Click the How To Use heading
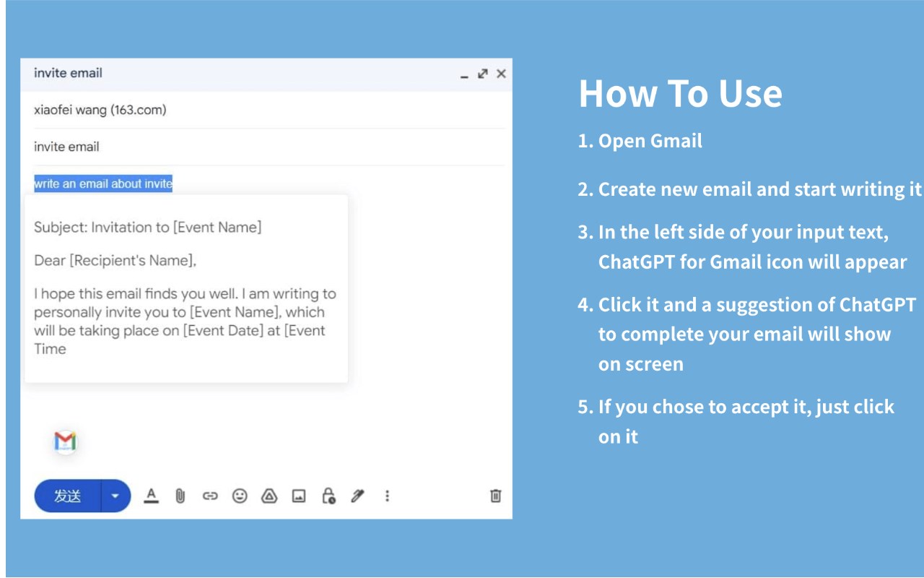 click(x=680, y=94)
